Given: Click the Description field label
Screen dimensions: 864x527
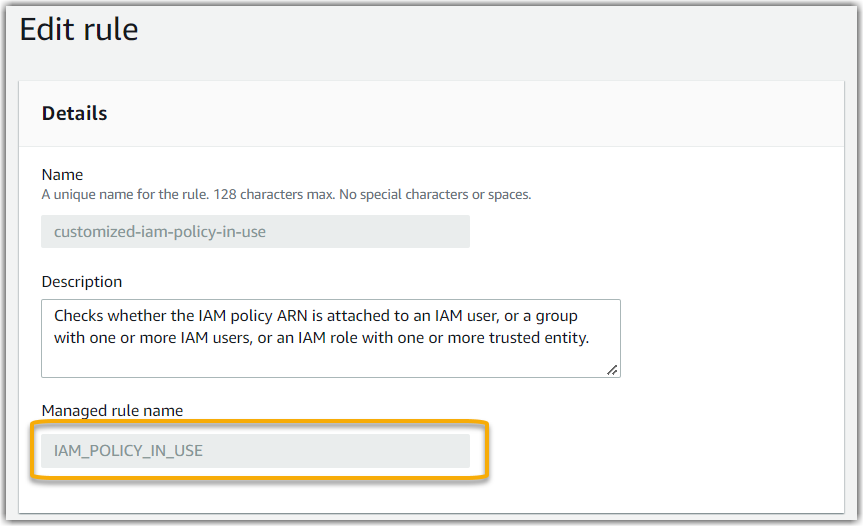Looking at the screenshot, I should click(x=82, y=282).
